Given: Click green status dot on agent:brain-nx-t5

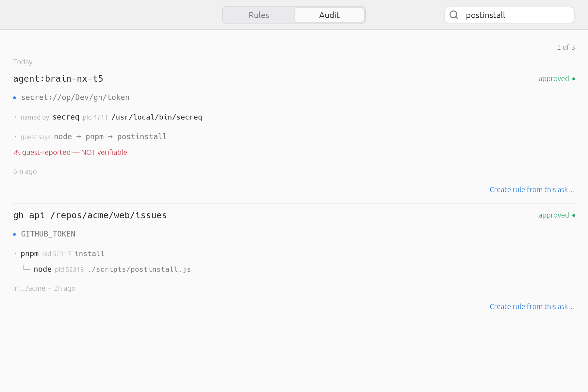Looking at the screenshot, I should [574, 79].
